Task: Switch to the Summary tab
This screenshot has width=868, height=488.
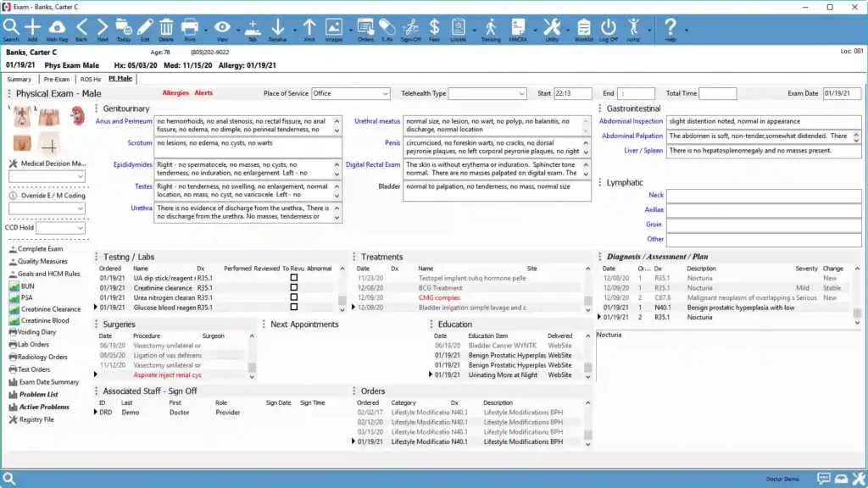Action: point(20,79)
